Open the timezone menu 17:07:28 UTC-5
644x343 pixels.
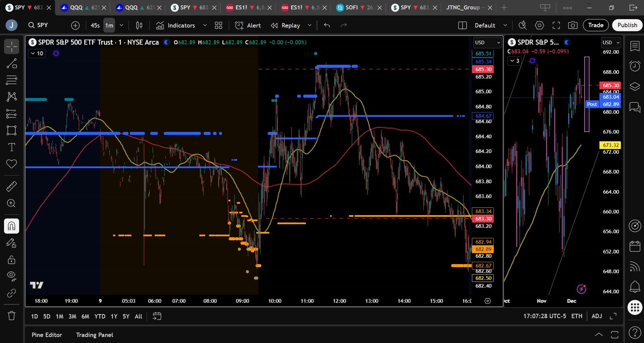pos(544,316)
